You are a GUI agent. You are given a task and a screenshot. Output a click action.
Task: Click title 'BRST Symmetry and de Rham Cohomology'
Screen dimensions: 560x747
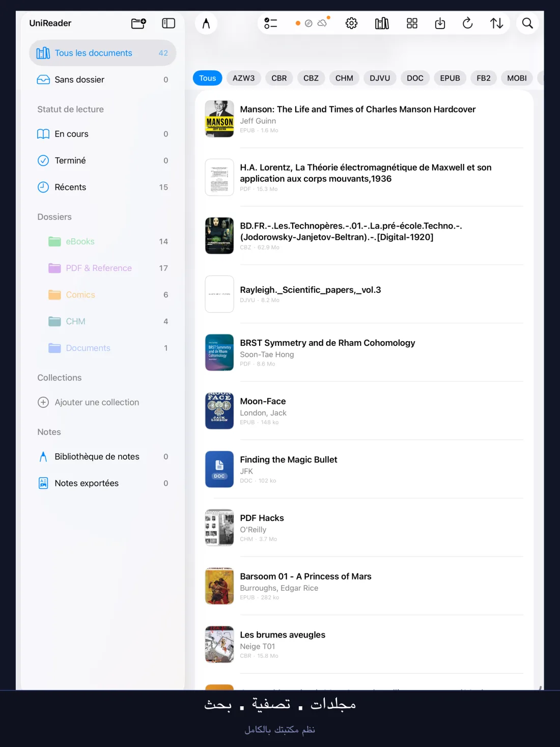327,343
